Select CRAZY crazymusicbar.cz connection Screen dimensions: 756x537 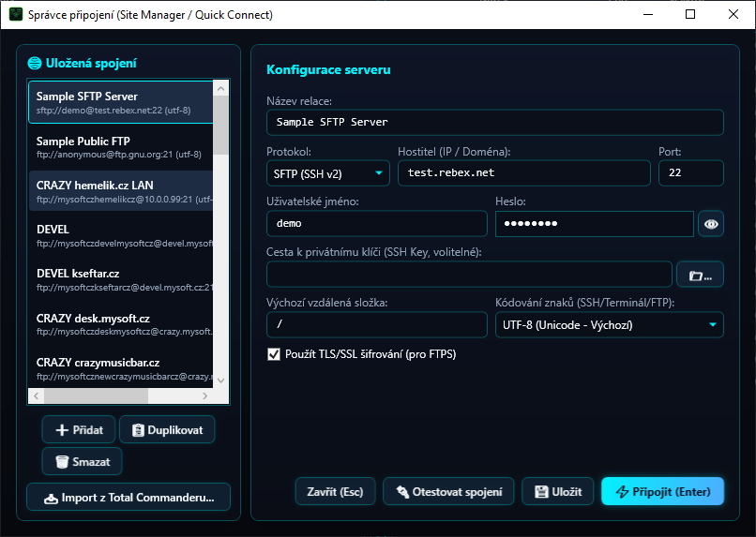pos(121,368)
